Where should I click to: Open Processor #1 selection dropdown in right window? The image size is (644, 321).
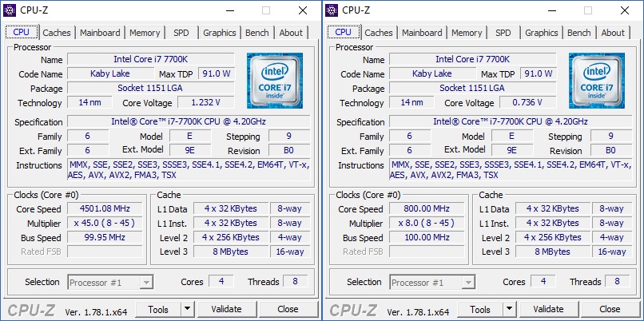(432, 283)
